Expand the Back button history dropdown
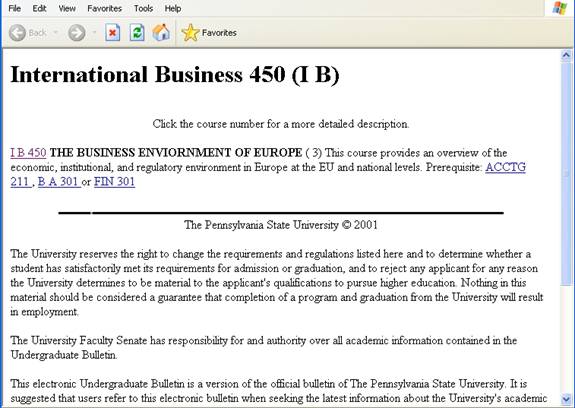The height and width of the screenshot is (408, 575). [56, 33]
